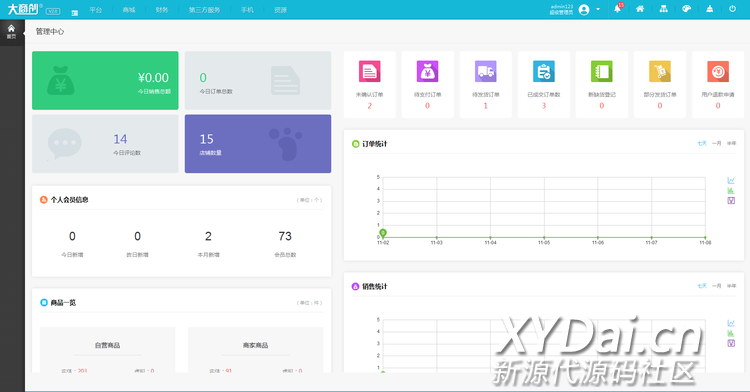Open the 财务 menu
750x392 pixels.
click(162, 10)
